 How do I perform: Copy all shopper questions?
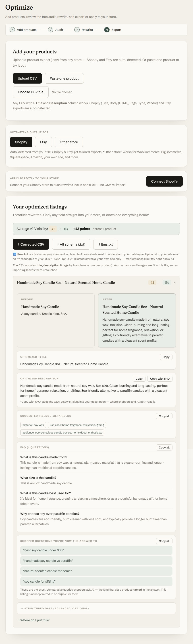164,541
